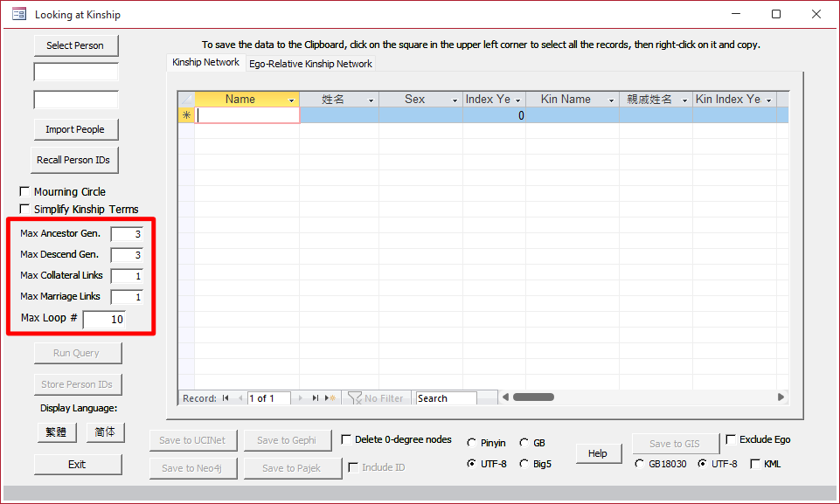Go to first record navigation arrow

click(x=226, y=398)
